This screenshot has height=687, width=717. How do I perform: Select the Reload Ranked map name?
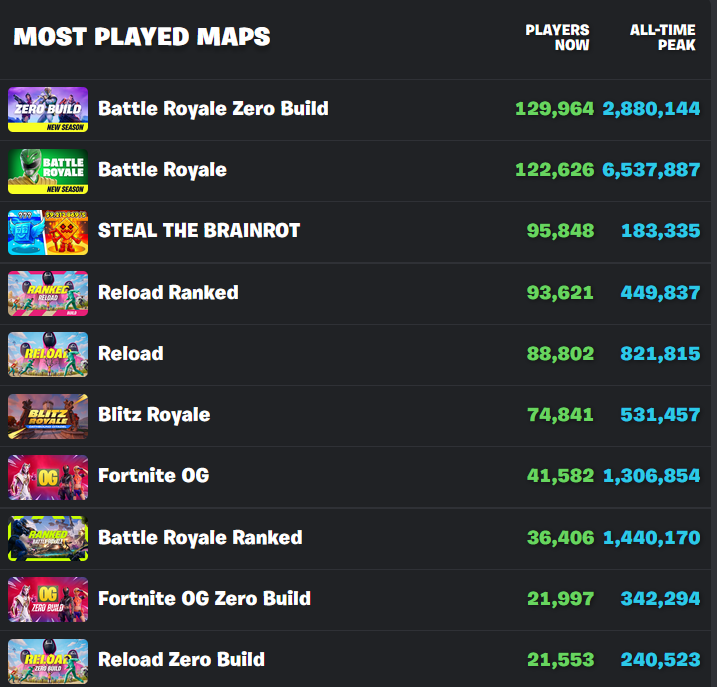click(x=168, y=292)
